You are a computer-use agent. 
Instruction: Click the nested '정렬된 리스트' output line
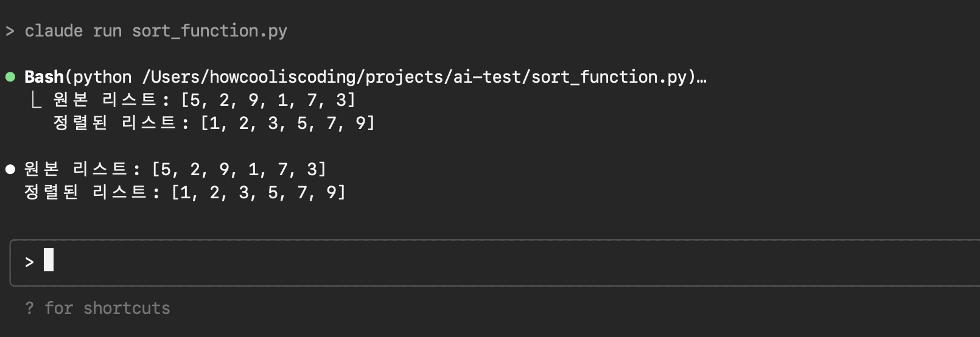click(x=214, y=123)
